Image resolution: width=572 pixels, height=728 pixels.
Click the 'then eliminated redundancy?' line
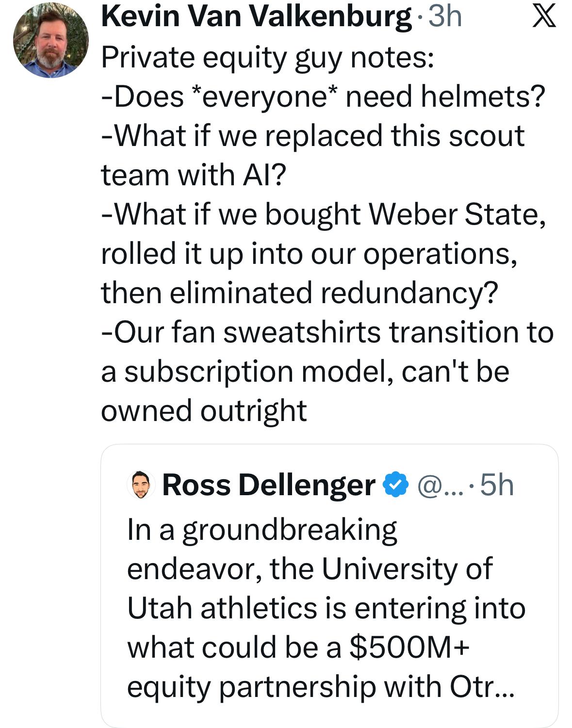299,293
